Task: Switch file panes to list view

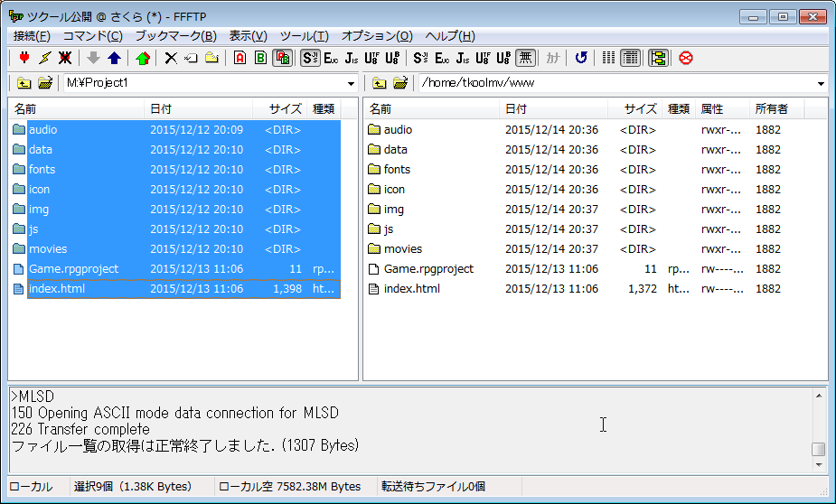Action: click(608, 58)
